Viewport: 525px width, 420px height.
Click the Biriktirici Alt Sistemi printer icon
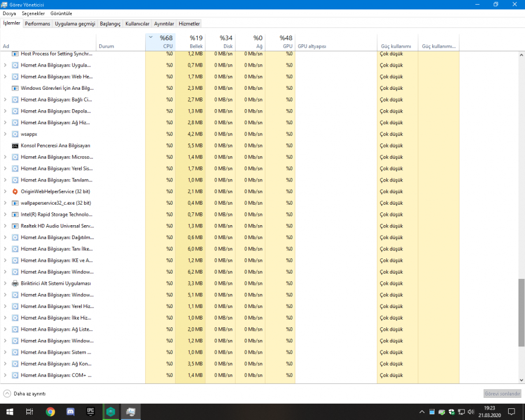click(15, 283)
